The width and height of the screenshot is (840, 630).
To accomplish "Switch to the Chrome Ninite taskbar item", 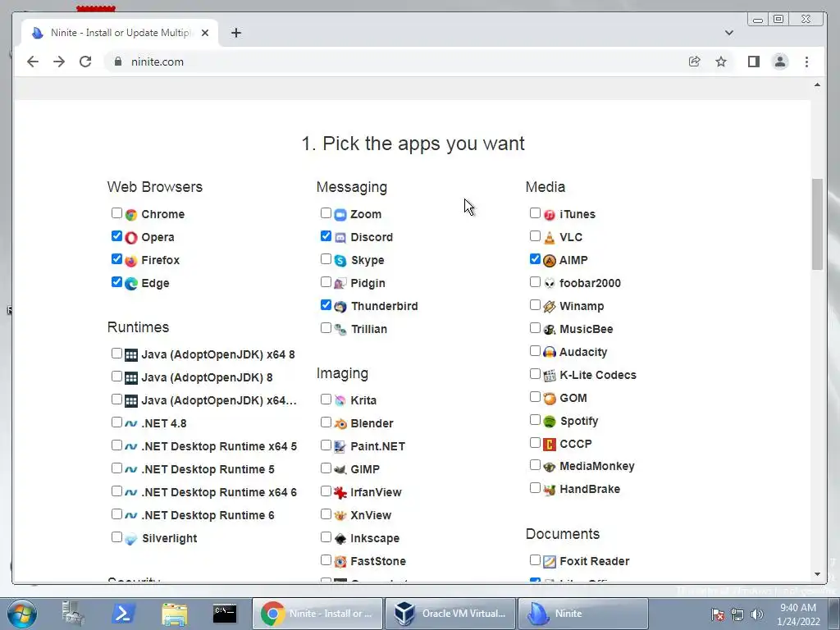I will click(x=317, y=614).
